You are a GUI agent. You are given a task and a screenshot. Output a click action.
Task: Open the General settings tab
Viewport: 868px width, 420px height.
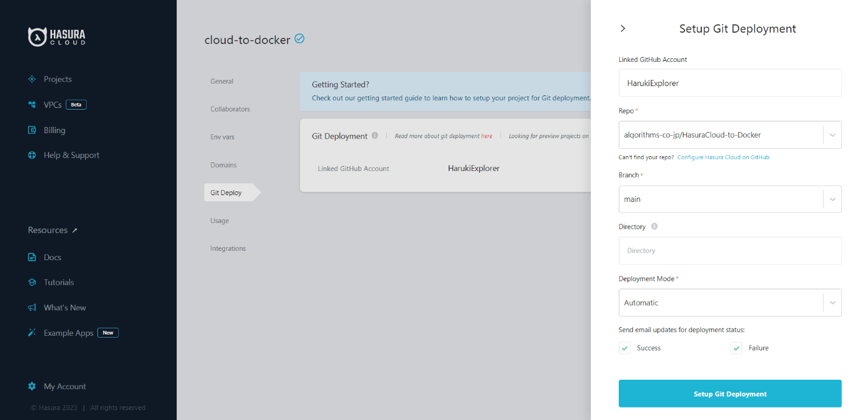click(222, 81)
